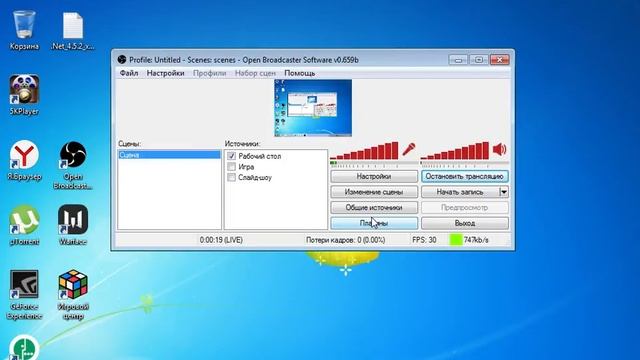Select the Рабочий стол source row

click(276, 156)
